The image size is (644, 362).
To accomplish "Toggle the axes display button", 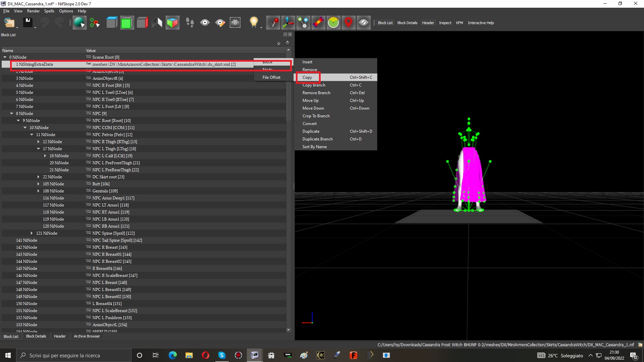I will [x=288, y=23].
